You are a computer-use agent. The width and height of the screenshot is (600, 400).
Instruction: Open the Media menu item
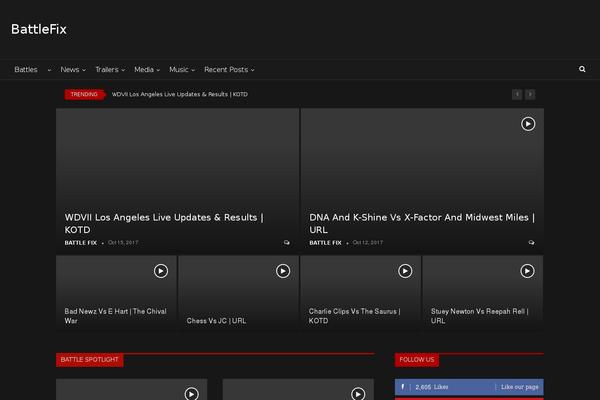point(144,70)
